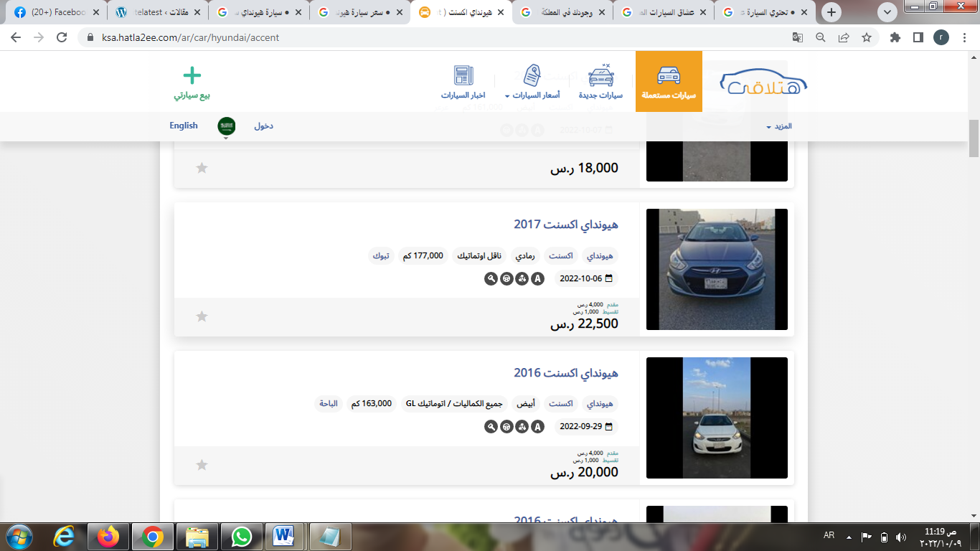This screenshot has height=551, width=980.
Task: Click the automatic 'A' icon on 2016 white listing
Action: pos(538,427)
